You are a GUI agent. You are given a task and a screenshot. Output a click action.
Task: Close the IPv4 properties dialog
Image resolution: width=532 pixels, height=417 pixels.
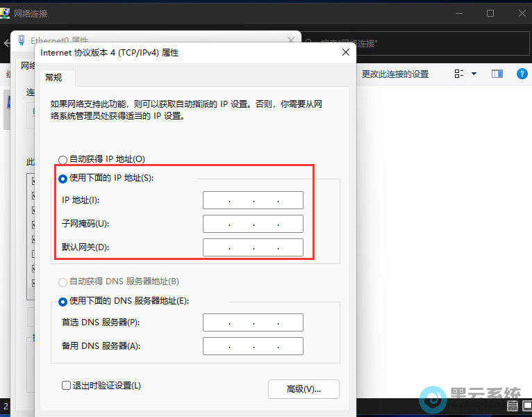(345, 52)
